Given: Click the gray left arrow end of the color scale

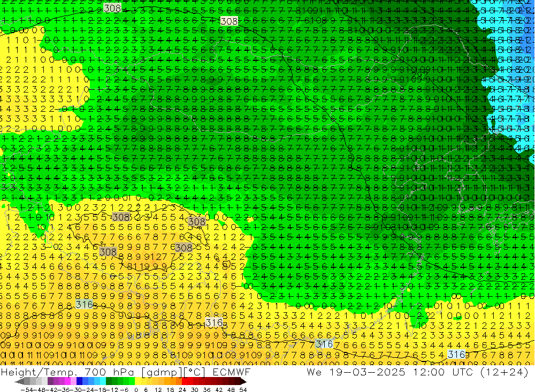Looking at the screenshot, I should (x=19, y=381).
